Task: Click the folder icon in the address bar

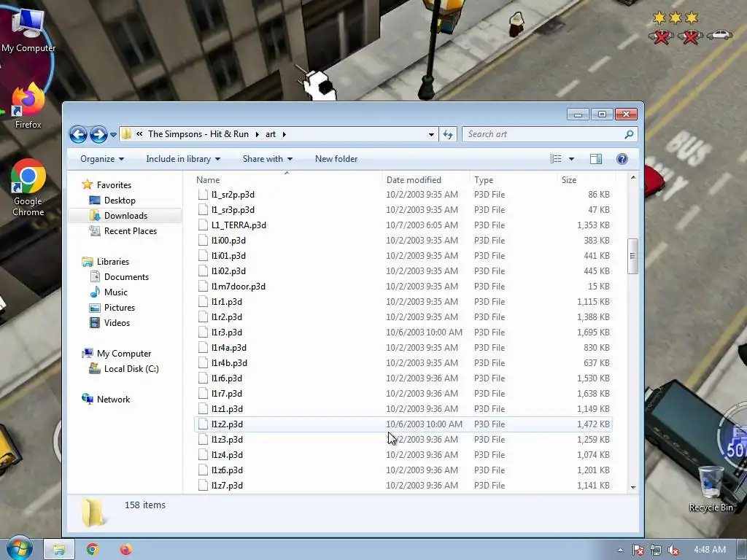Action: coord(126,134)
